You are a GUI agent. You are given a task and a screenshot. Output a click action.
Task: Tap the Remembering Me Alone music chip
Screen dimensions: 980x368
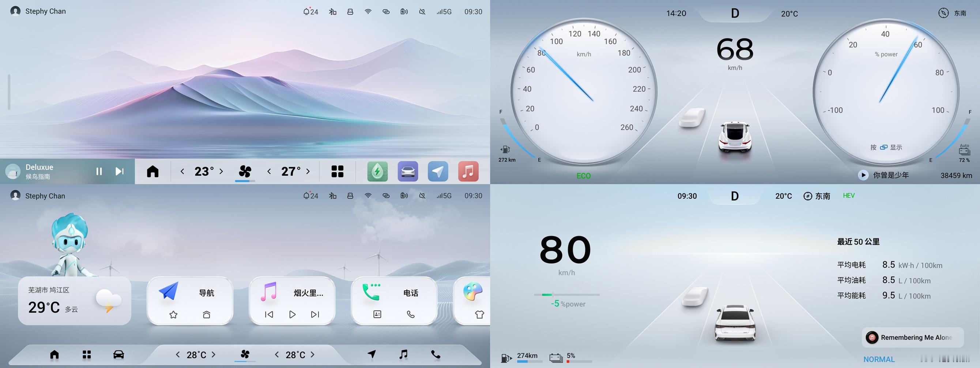coord(913,338)
